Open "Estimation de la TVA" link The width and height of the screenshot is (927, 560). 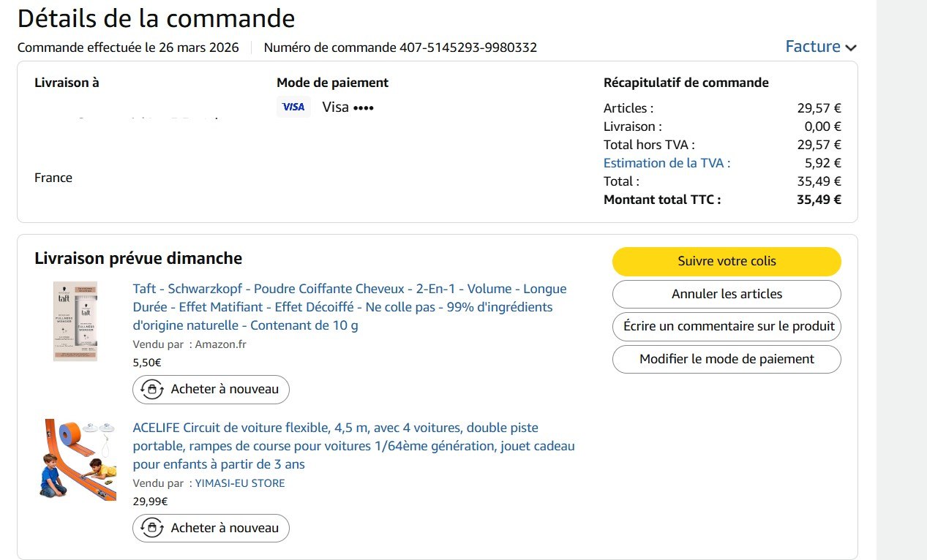coord(667,163)
